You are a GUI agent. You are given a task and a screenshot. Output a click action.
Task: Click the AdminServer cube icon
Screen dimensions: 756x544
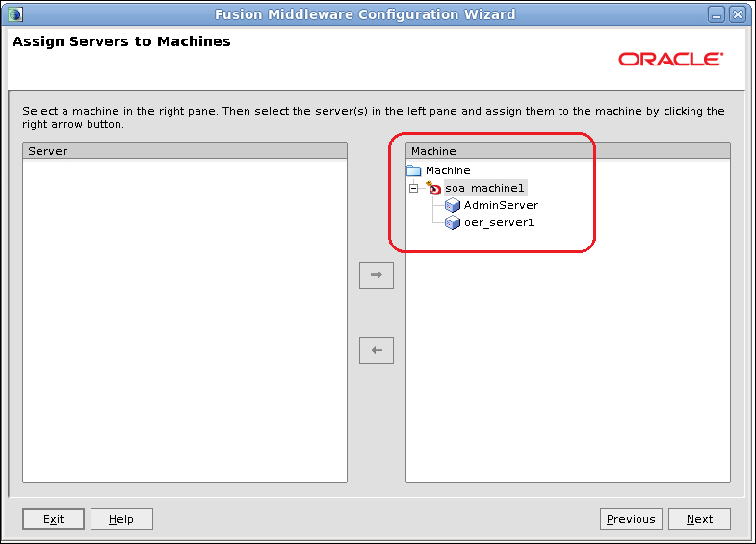coord(453,206)
